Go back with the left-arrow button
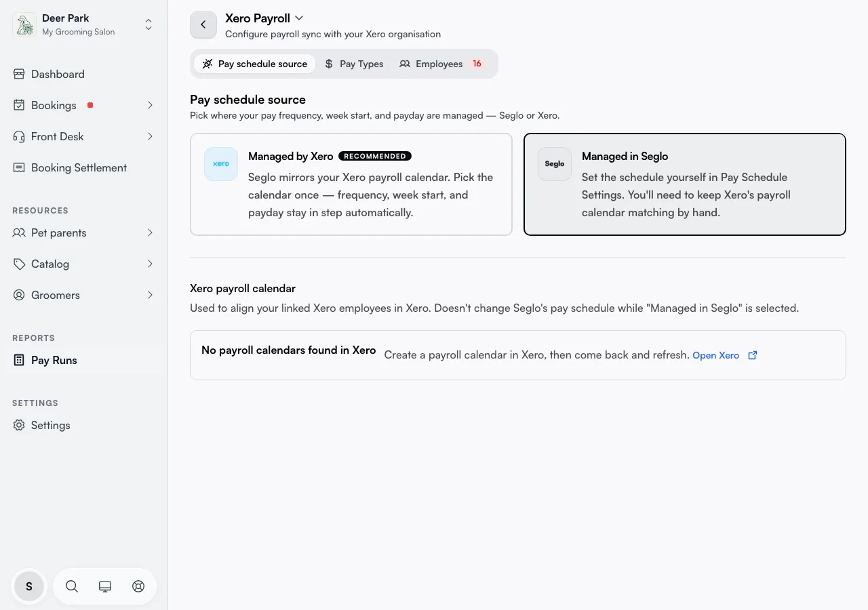868x610 pixels. coord(203,24)
